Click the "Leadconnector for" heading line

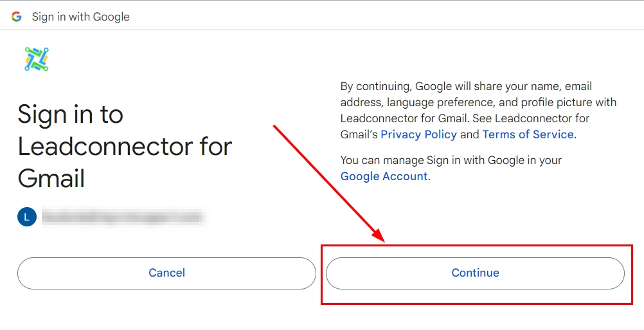tap(125, 147)
